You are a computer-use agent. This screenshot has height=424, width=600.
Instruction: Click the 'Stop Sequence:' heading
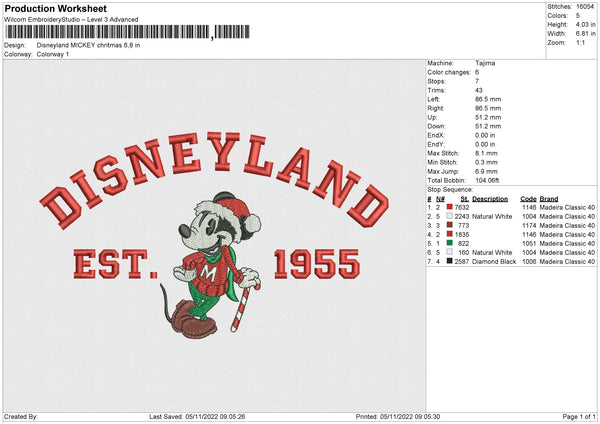pyautogui.click(x=450, y=190)
